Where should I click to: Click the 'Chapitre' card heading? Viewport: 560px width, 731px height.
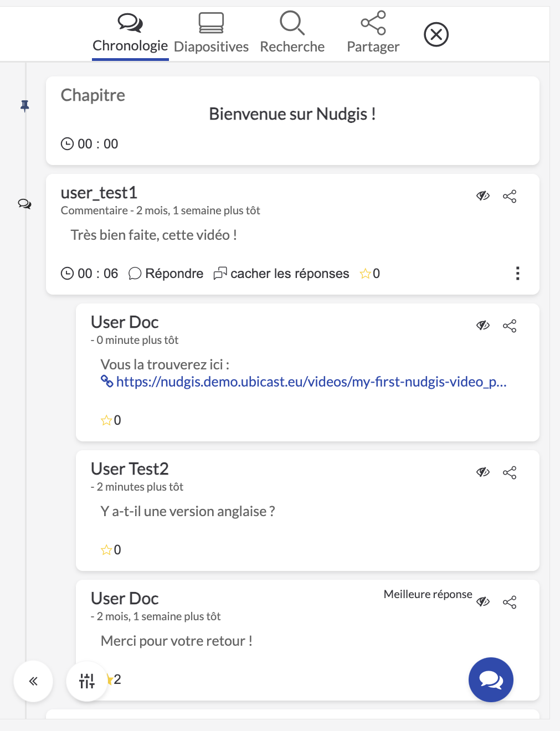click(93, 95)
